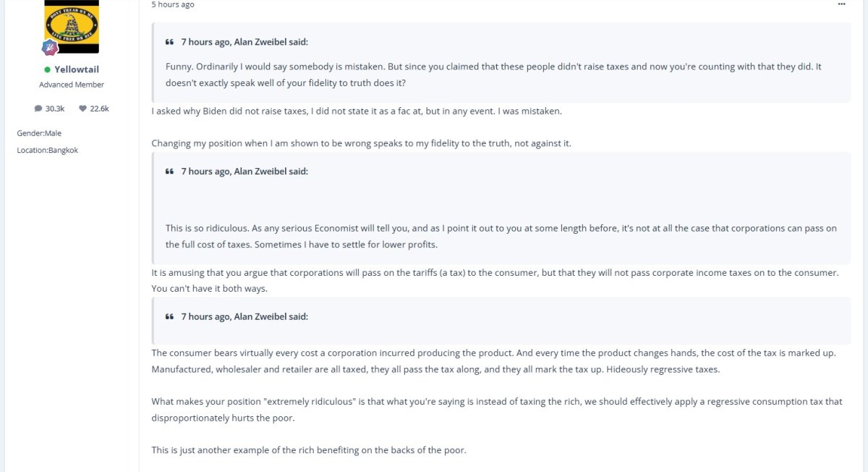Screen dimensions: 868x472
Task: Open quote source link above 'Funny. Ordinarily' text
Action: tap(244, 42)
